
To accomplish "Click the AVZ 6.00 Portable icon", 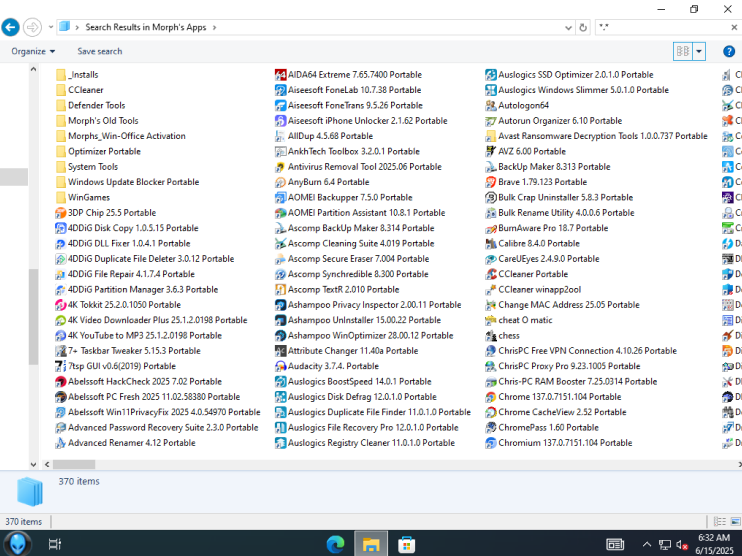I will [491, 151].
